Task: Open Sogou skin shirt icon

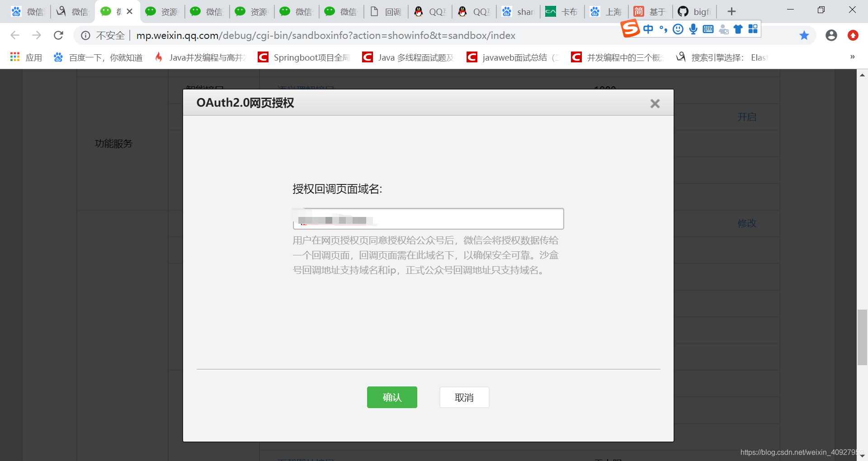Action: click(x=738, y=29)
